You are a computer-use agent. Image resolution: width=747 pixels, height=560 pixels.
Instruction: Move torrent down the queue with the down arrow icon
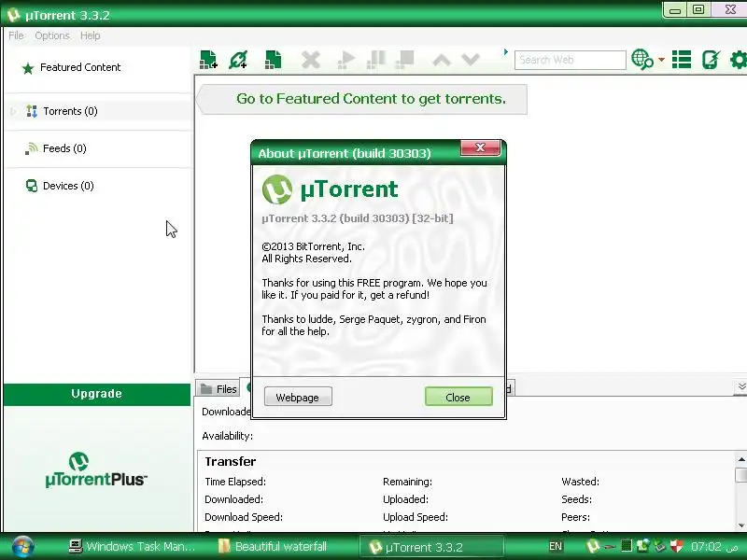coord(471,60)
